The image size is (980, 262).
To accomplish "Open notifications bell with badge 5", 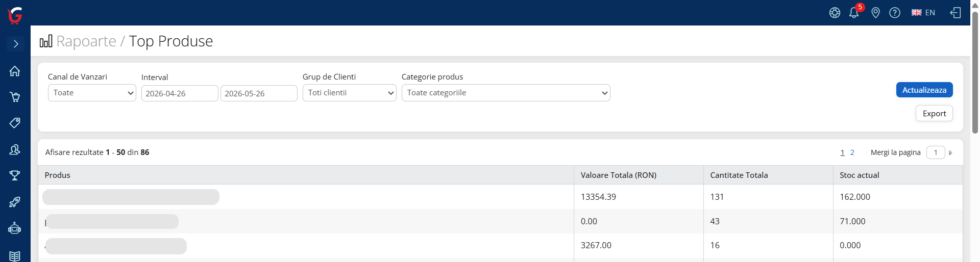I will pos(855,12).
